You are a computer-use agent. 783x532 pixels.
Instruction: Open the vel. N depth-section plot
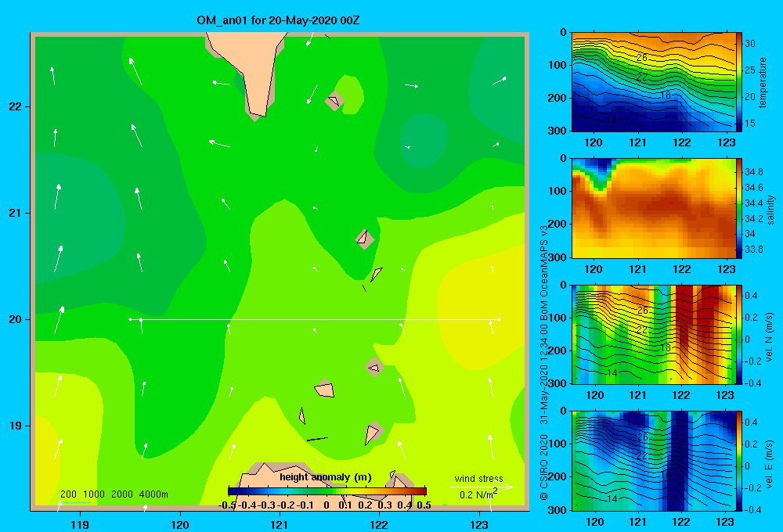654,334
